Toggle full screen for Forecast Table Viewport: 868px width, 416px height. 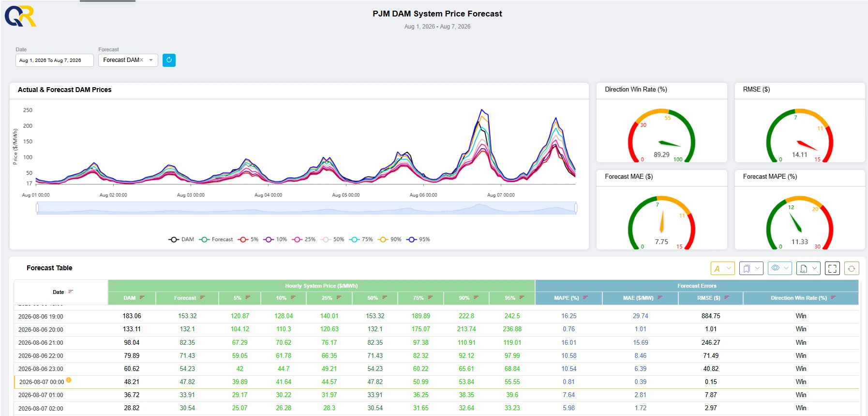tap(832, 268)
